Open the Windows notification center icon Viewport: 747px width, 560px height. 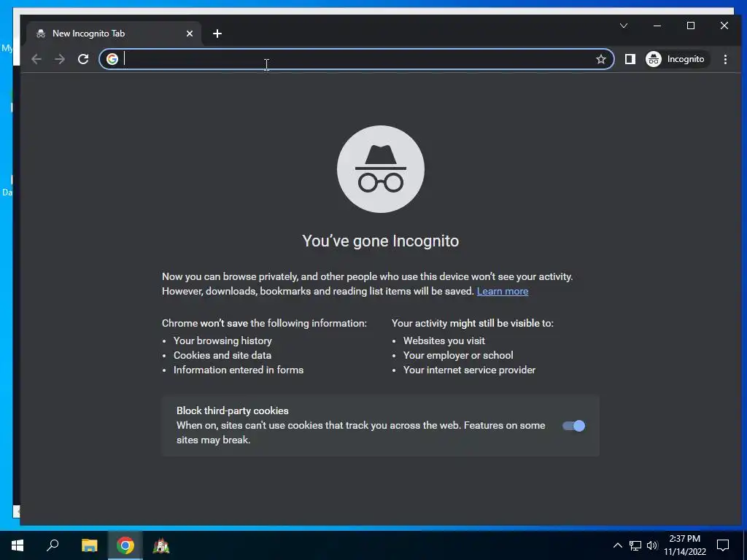pos(723,545)
